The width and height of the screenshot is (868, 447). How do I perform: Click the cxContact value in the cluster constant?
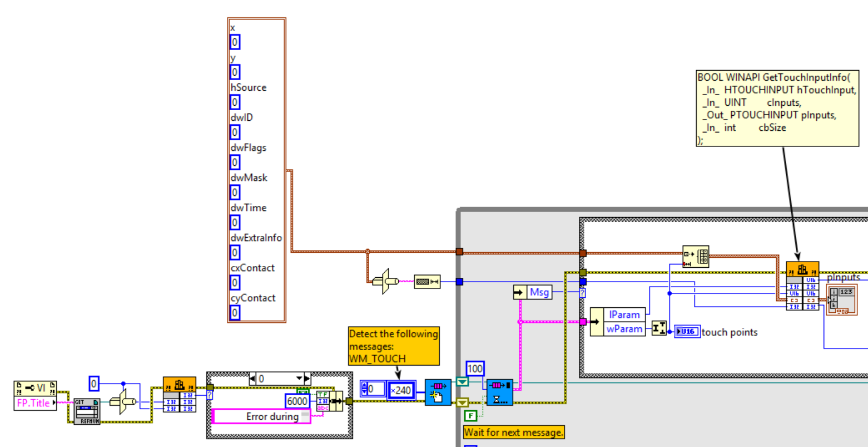point(235,283)
